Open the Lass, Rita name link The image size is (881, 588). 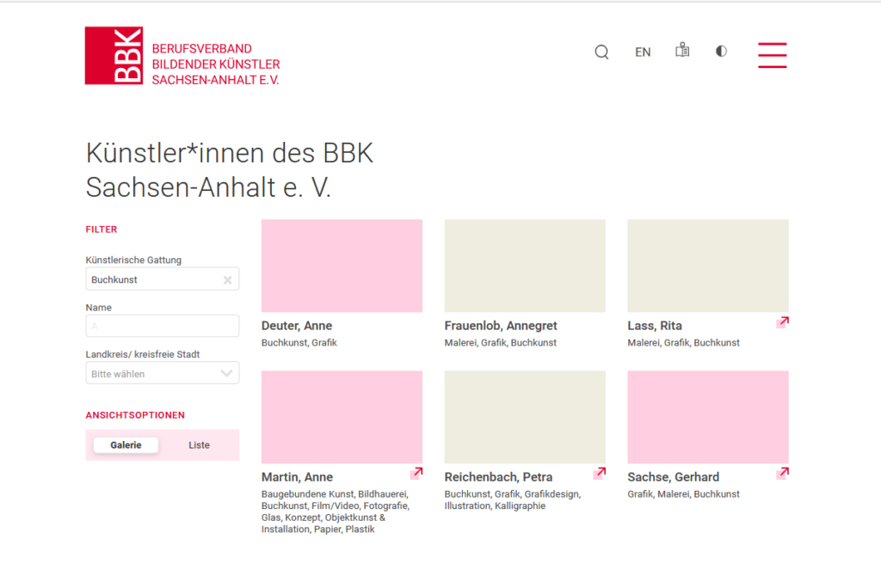click(655, 326)
